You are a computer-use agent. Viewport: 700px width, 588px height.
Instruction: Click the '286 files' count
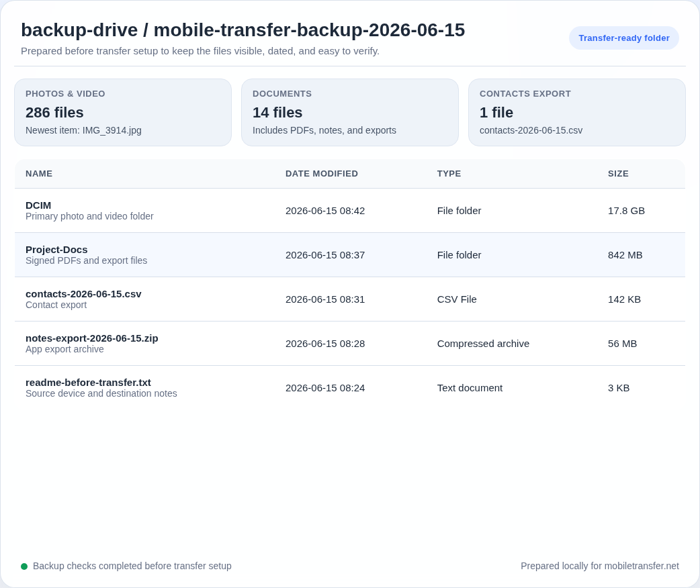(54, 112)
